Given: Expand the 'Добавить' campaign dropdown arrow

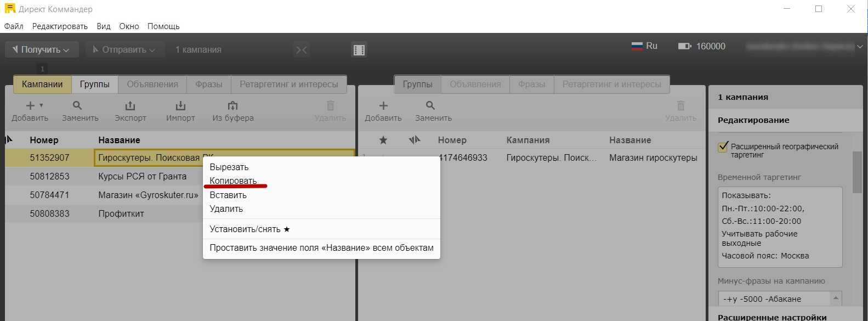Looking at the screenshot, I should (x=41, y=105).
